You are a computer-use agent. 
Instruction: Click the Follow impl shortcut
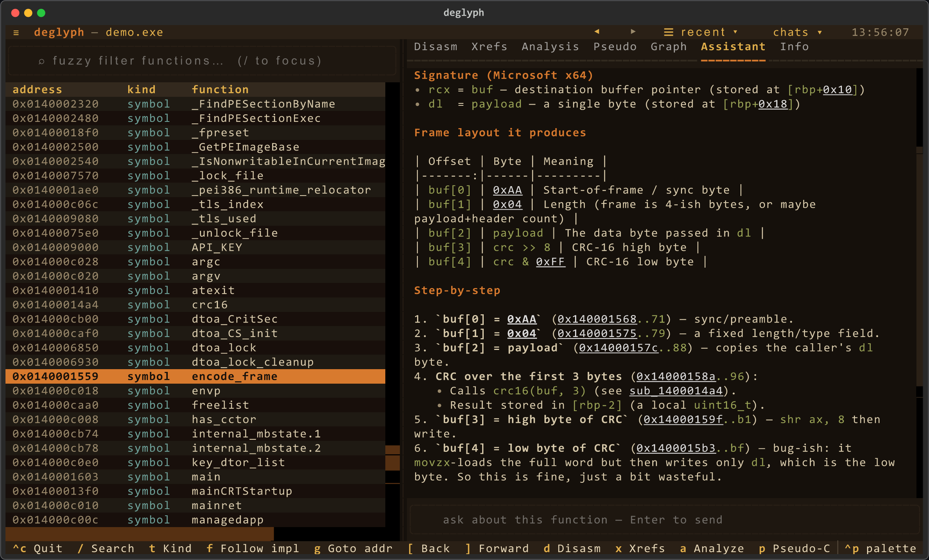click(252, 548)
